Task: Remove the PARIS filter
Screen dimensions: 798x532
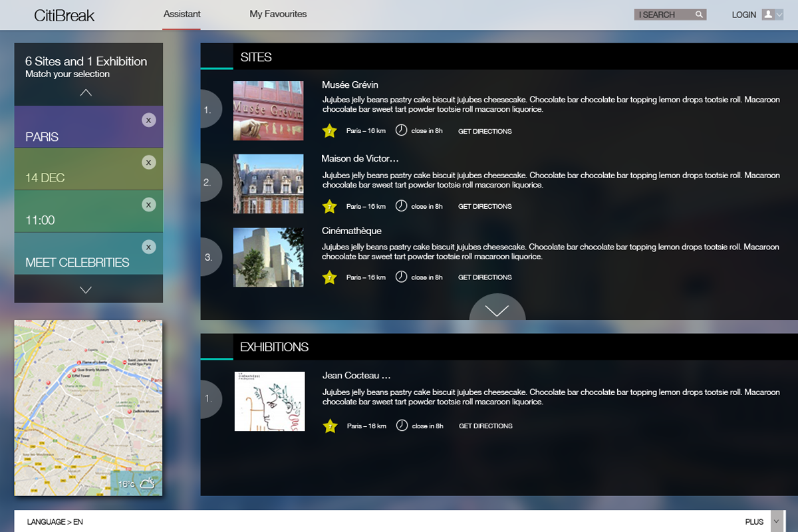Action: [x=148, y=120]
